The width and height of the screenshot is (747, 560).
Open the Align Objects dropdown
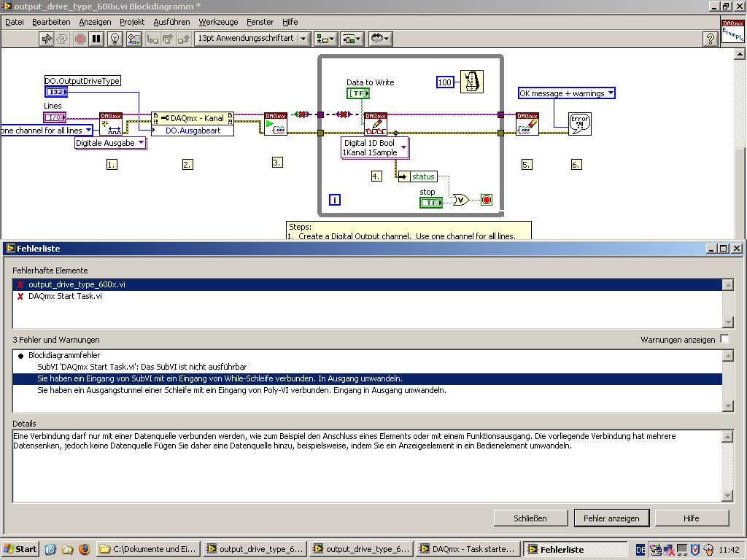(x=325, y=39)
